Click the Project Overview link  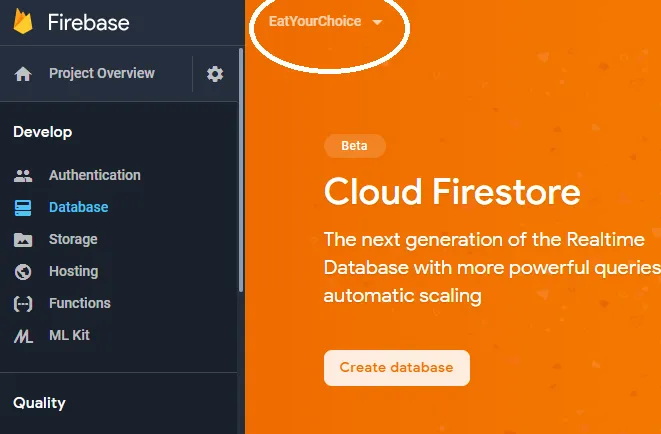coord(102,73)
